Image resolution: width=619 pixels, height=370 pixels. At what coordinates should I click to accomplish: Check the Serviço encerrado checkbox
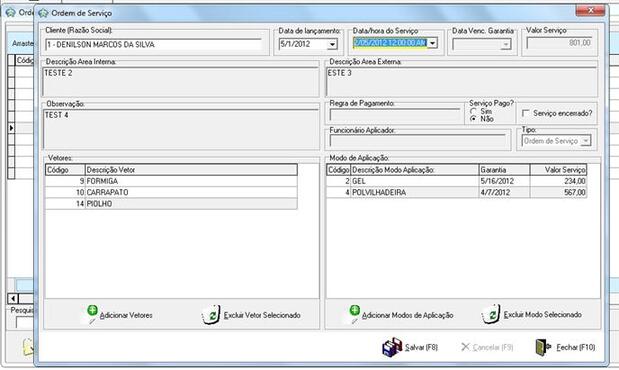pos(525,113)
